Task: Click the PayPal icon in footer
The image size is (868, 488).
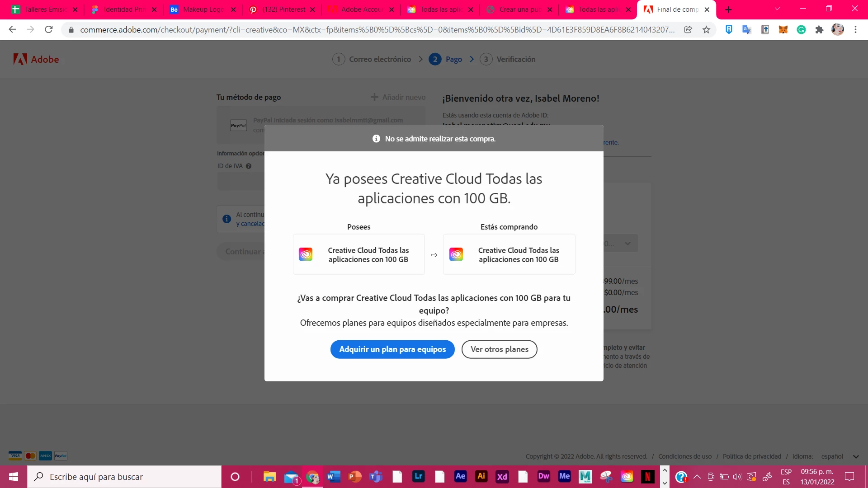Action: click(61, 455)
